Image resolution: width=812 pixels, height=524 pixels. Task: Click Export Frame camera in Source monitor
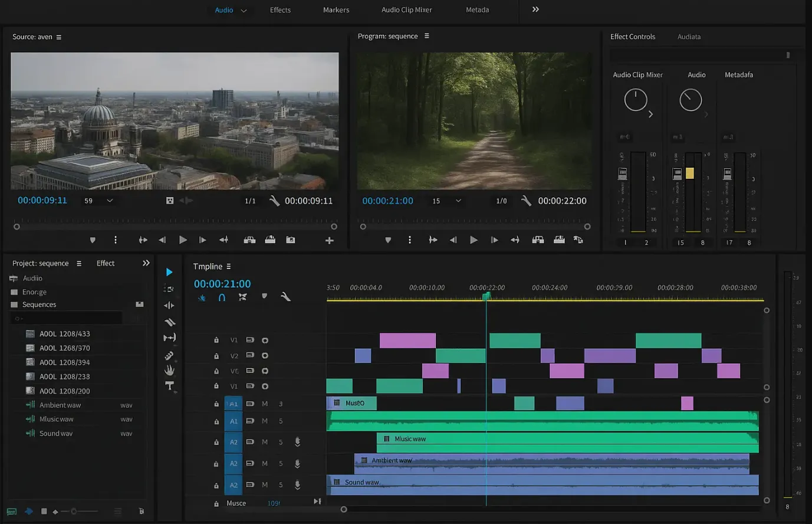click(x=290, y=240)
